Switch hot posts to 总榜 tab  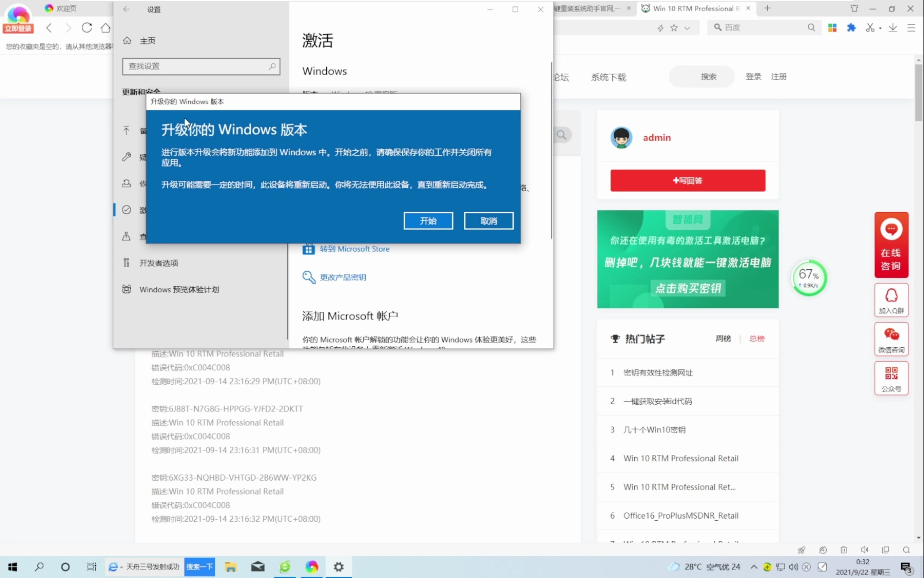click(x=757, y=339)
